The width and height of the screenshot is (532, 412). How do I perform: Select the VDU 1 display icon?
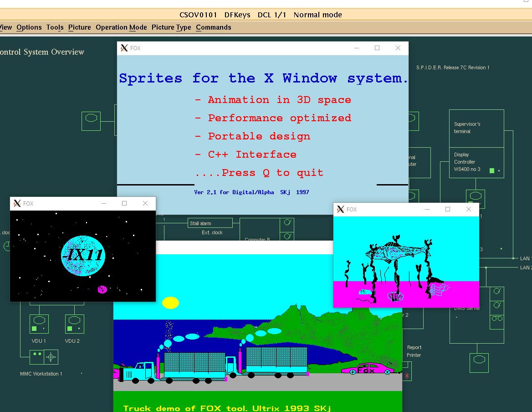coord(39,324)
